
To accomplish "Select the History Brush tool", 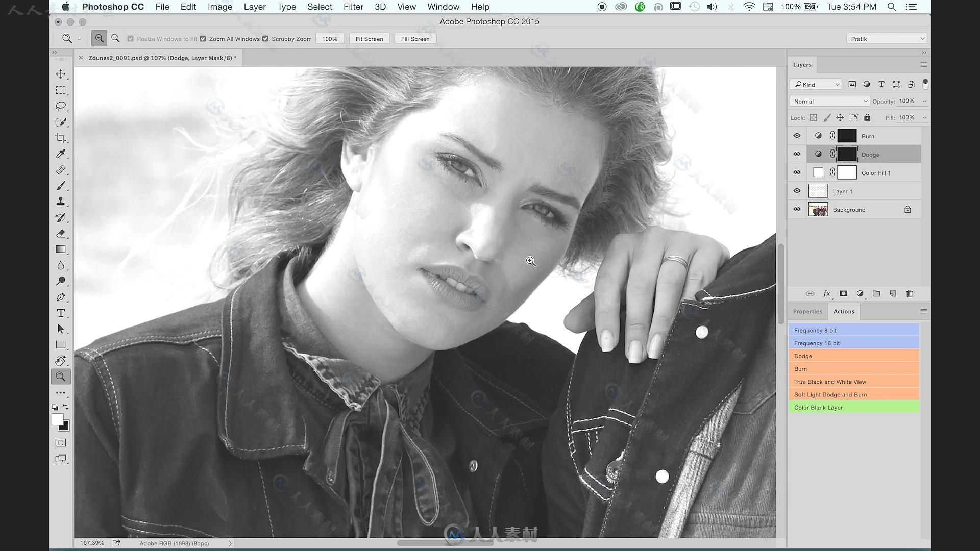I will click(x=61, y=217).
